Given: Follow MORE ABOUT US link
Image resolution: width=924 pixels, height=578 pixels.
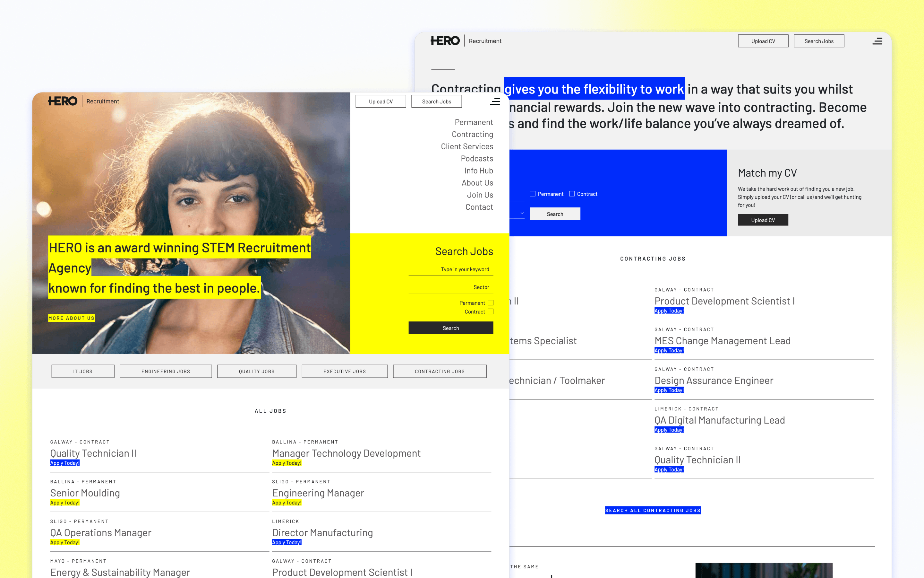Looking at the screenshot, I should (72, 318).
